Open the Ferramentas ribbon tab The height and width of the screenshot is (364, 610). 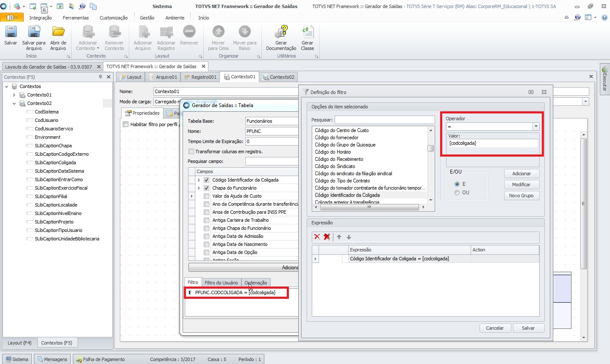76,18
